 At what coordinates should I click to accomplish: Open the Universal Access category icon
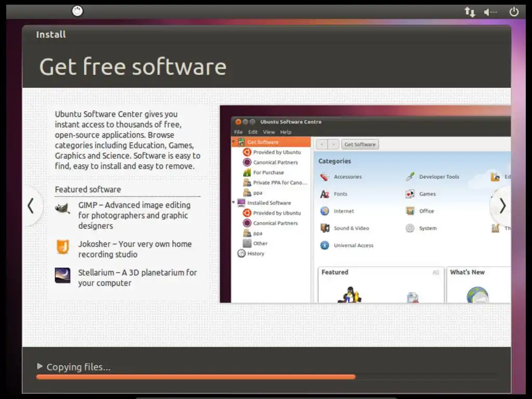pos(325,245)
